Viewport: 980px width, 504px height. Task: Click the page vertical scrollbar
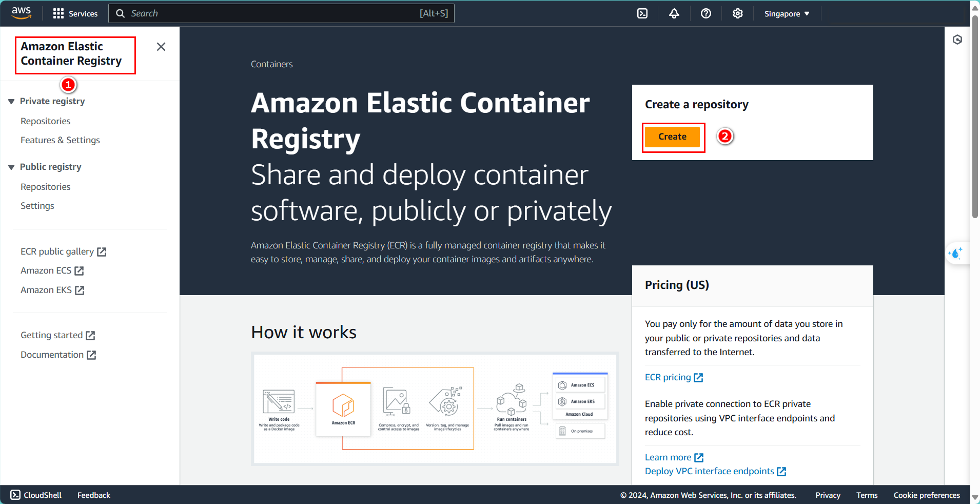975,117
